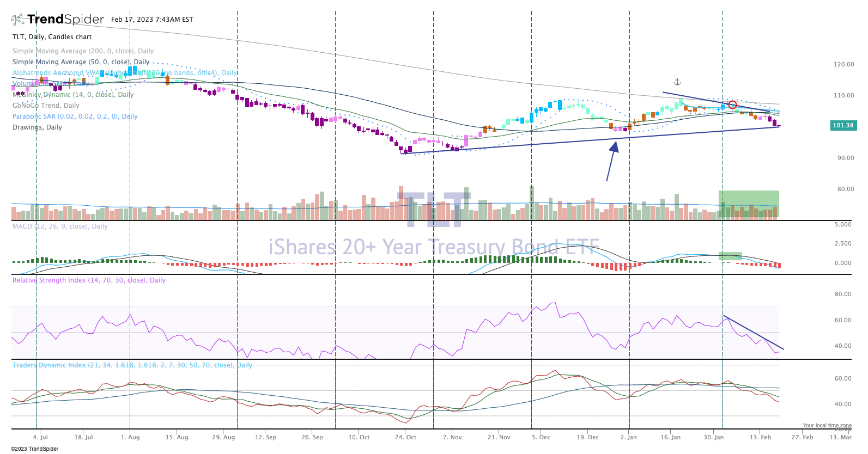Click the 2. Jan date on time axis

coord(628,437)
